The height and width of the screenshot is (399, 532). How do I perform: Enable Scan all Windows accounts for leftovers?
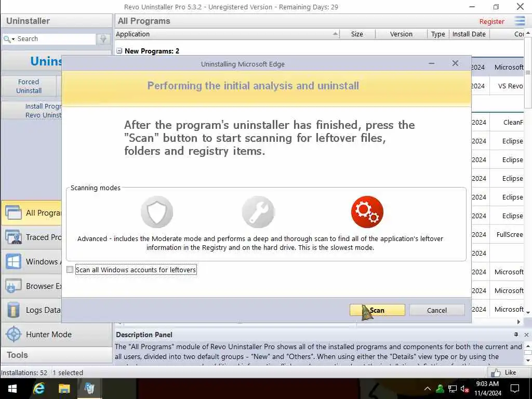[x=70, y=270]
